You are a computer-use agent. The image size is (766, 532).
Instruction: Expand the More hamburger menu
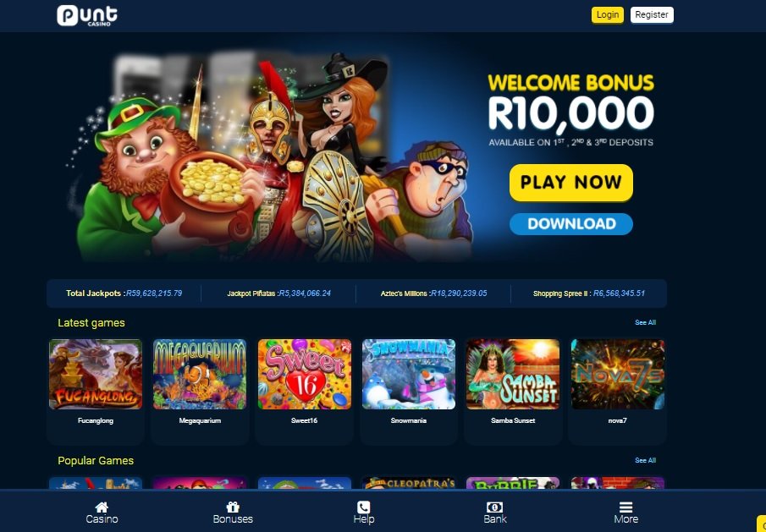625,507
